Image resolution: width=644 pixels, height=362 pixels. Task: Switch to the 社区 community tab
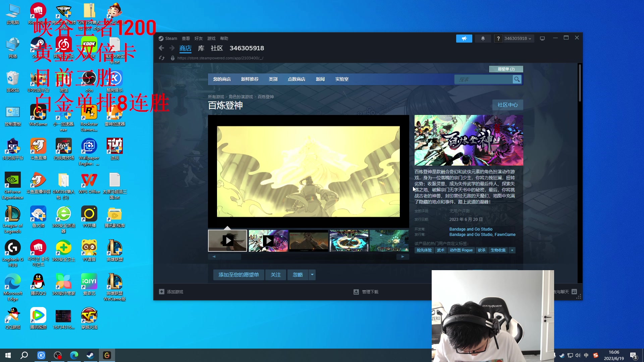(217, 48)
